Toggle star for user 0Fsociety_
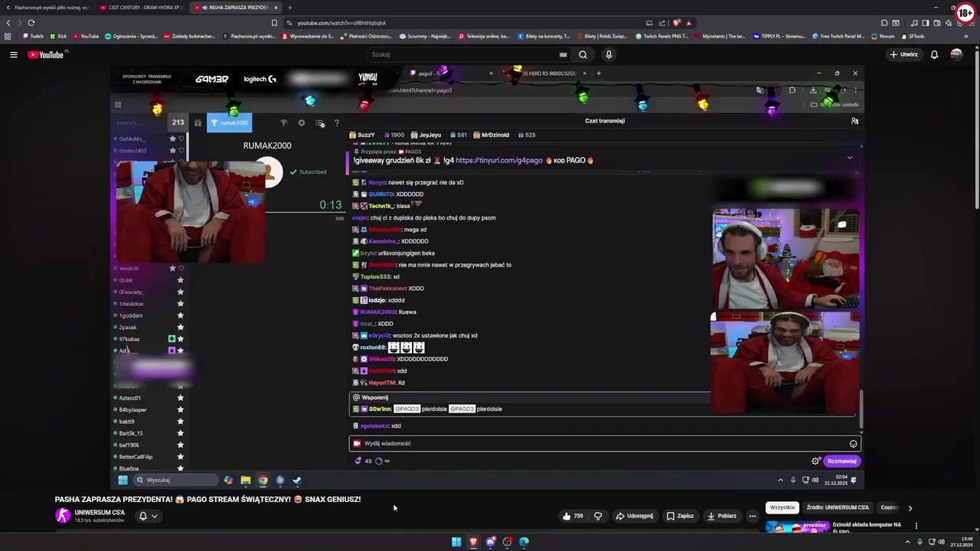The height and width of the screenshot is (551, 980). coord(181,292)
